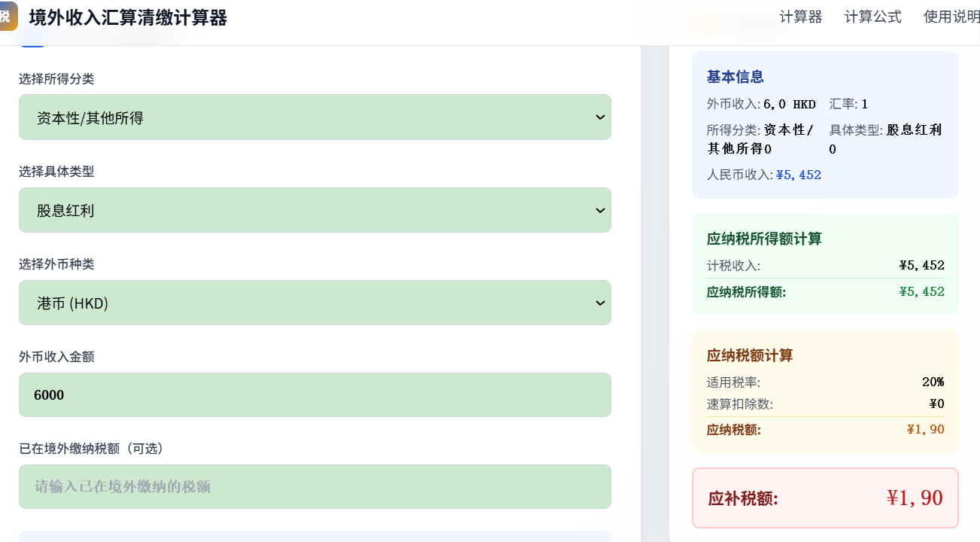Go to the 计算公式 section
980x542 pixels.
click(x=872, y=17)
